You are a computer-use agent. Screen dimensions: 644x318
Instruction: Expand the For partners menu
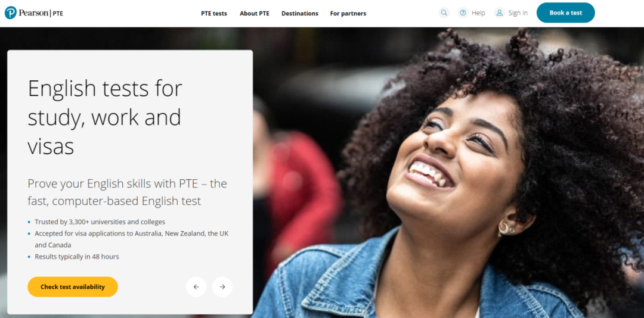(x=348, y=13)
